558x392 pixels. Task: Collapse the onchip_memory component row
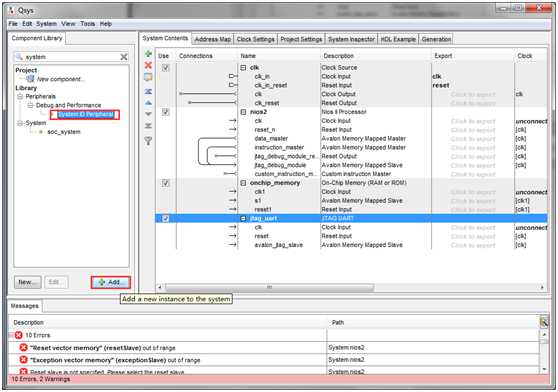(x=243, y=183)
